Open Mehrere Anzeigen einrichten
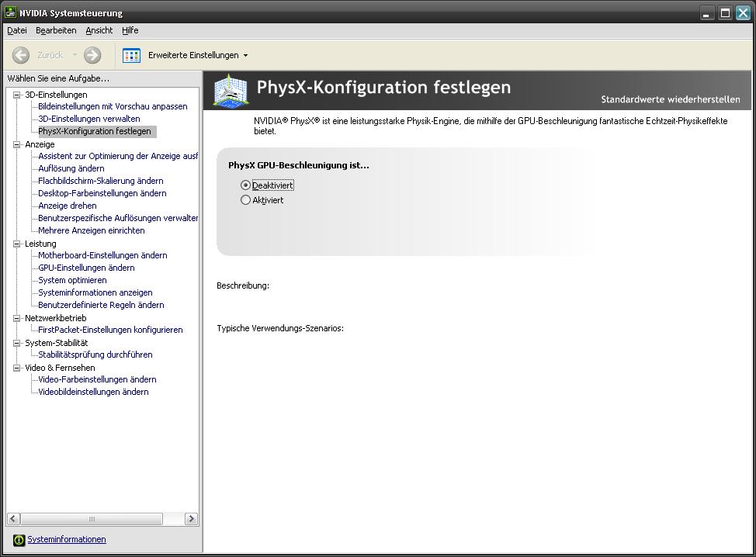 [x=92, y=231]
